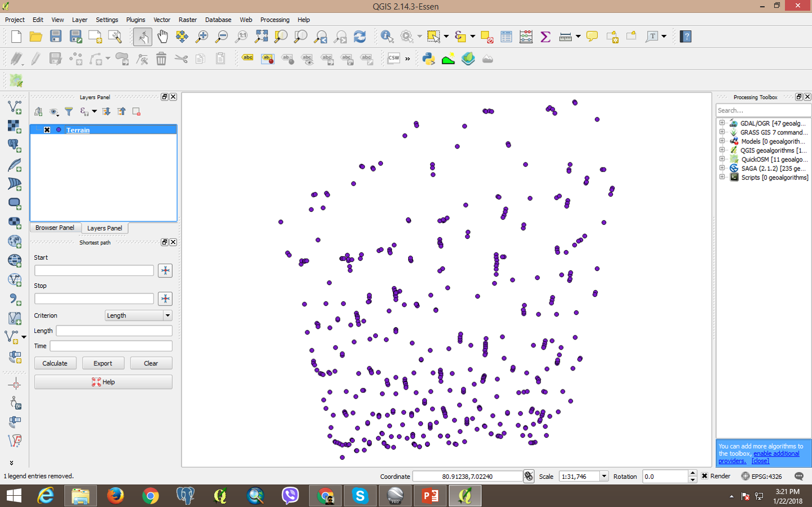
Task: Click the Refresh map icon
Action: pyautogui.click(x=360, y=36)
